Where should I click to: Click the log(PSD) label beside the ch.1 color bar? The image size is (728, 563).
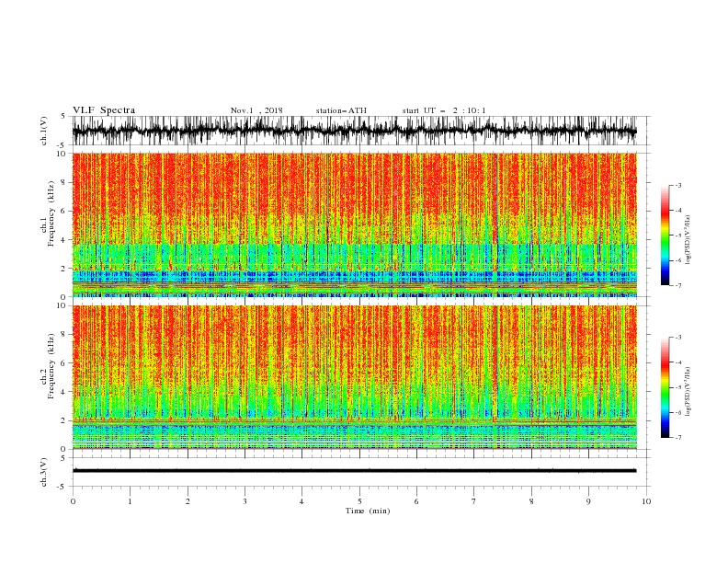click(688, 240)
